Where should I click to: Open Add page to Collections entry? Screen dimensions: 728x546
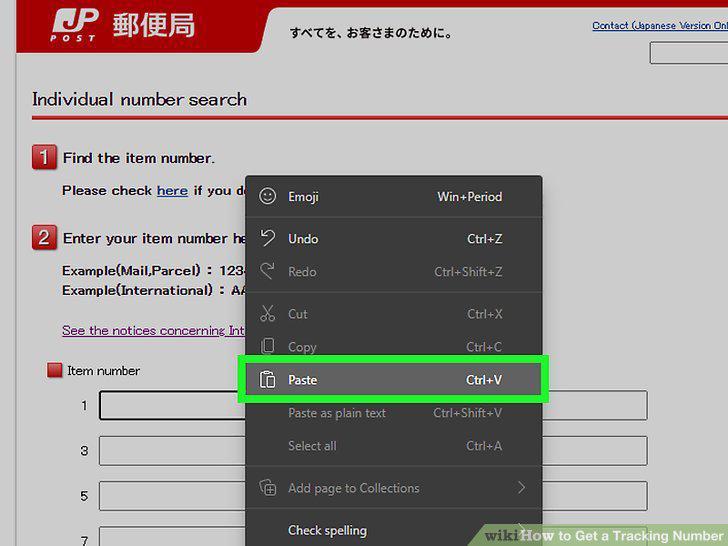pyautogui.click(x=393, y=488)
